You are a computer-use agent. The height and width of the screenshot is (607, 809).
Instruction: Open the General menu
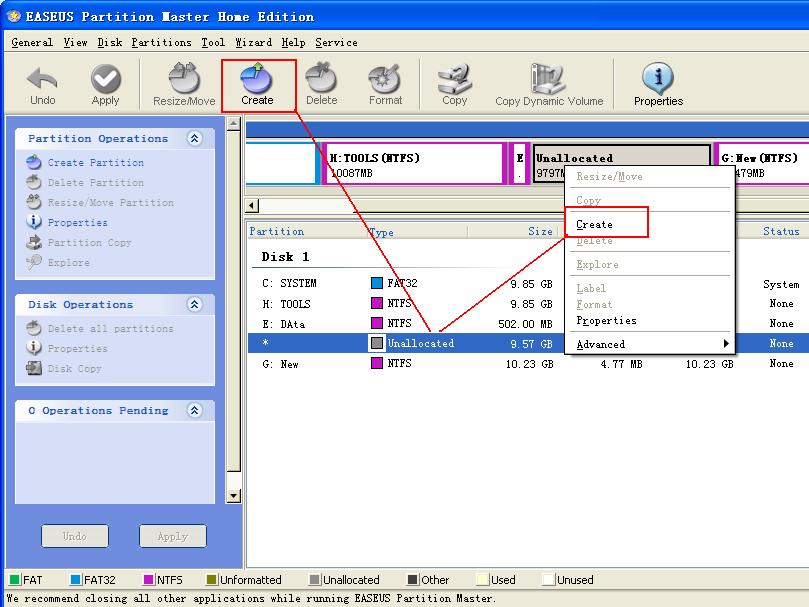32,42
